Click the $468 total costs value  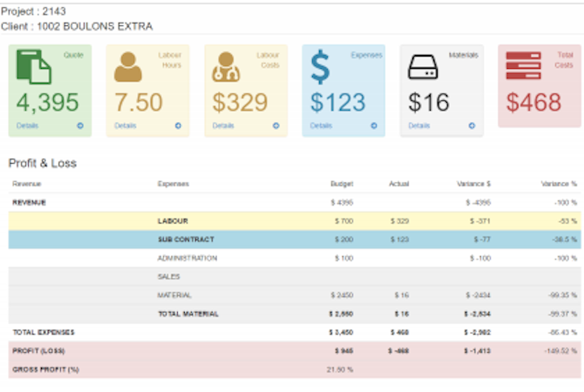[x=533, y=103]
